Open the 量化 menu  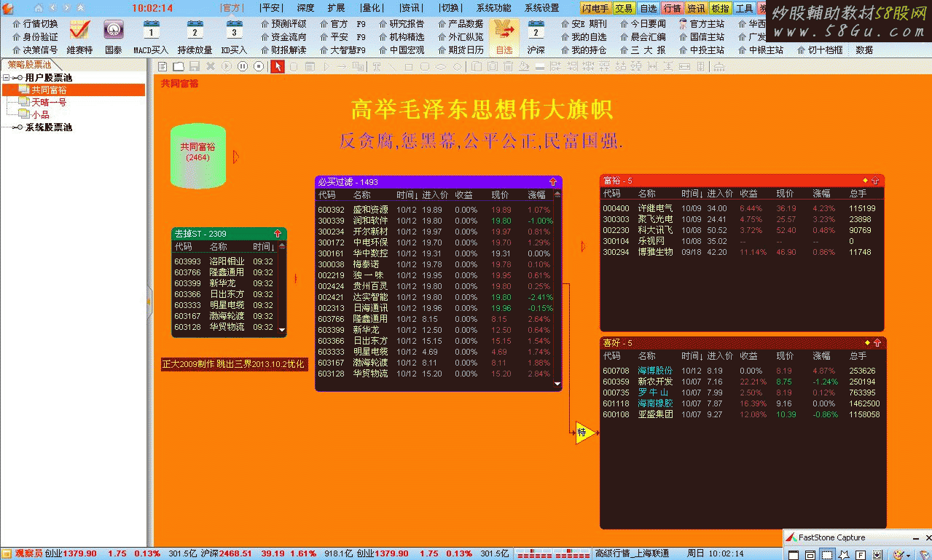tap(371, 8)
